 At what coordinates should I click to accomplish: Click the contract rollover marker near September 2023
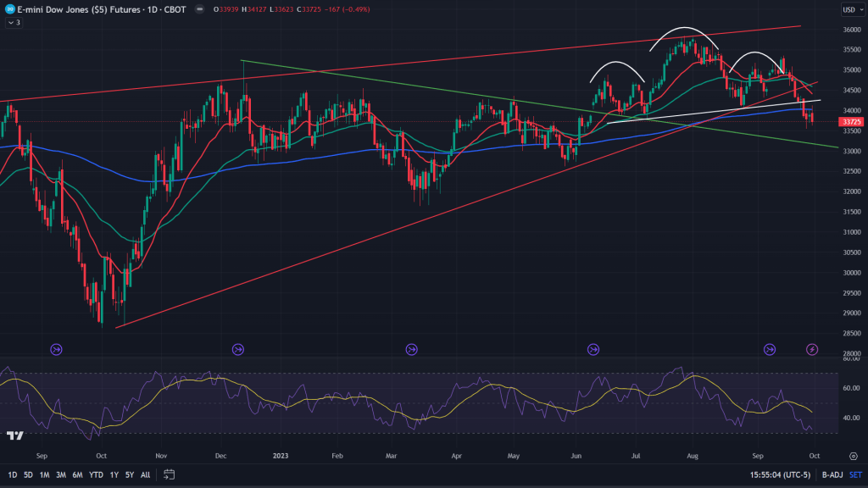(770, 348)
